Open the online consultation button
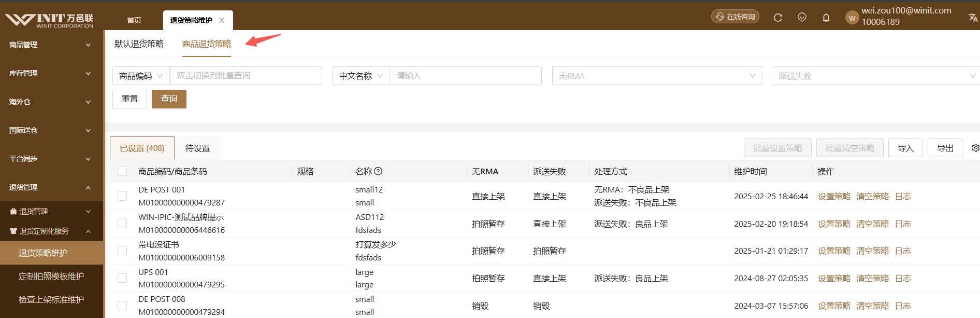This screenshot has width=980, height=318. coord(735,17)
